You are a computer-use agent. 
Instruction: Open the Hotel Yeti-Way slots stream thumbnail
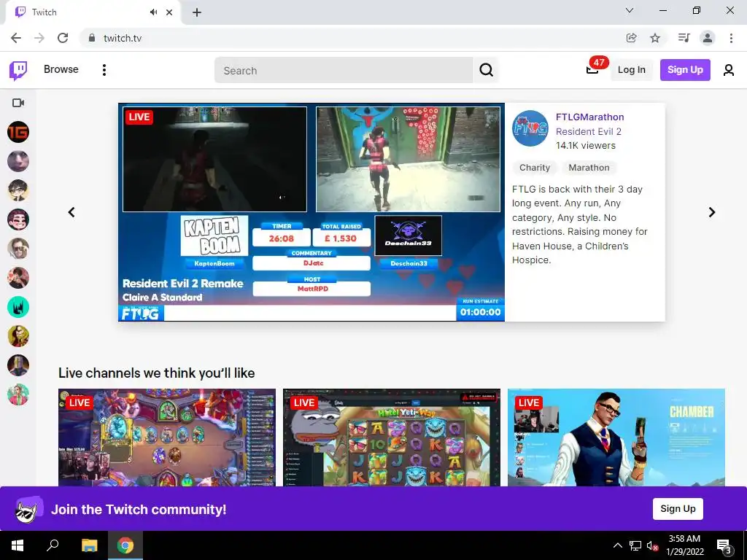pos(392,437)
